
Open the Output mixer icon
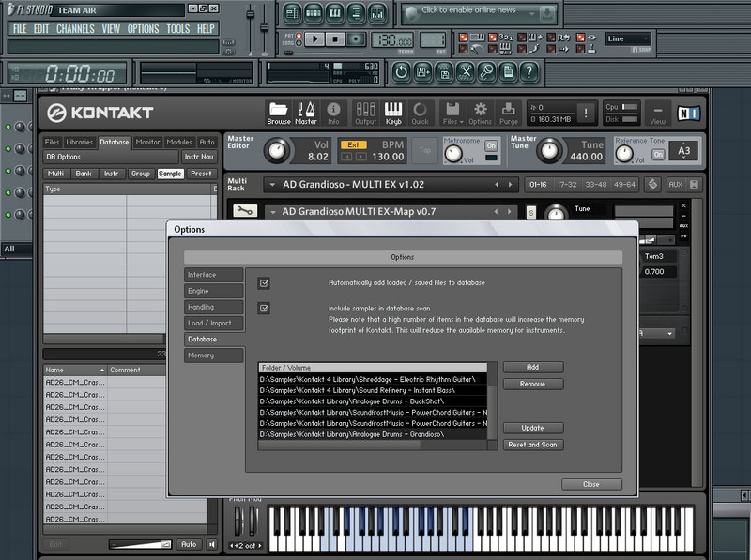coord(365,113)
